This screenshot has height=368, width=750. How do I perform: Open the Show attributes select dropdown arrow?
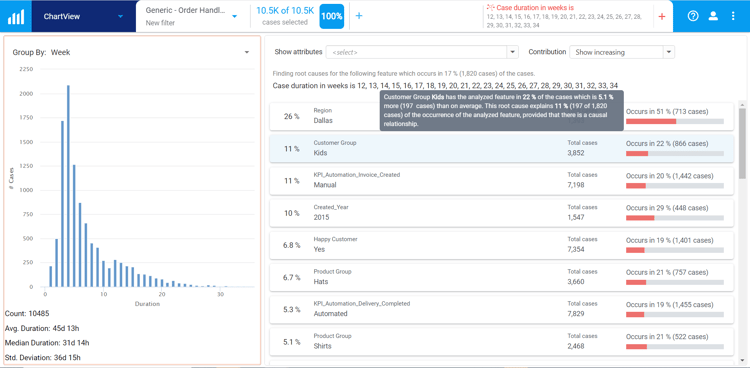click(x=512, y=52)
